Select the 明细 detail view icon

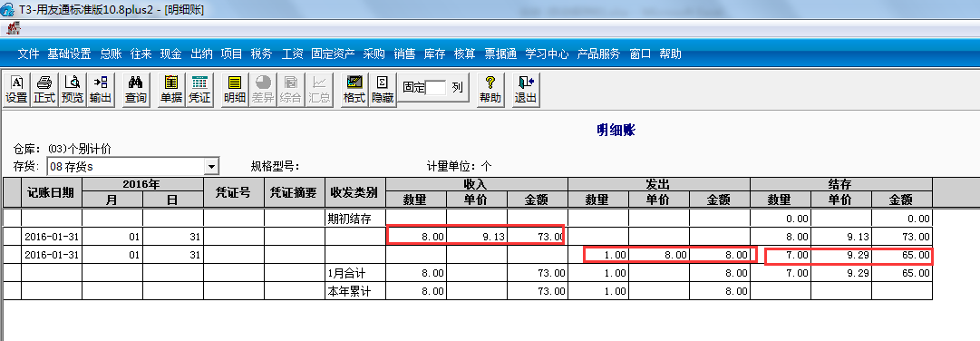coord(235,90)
